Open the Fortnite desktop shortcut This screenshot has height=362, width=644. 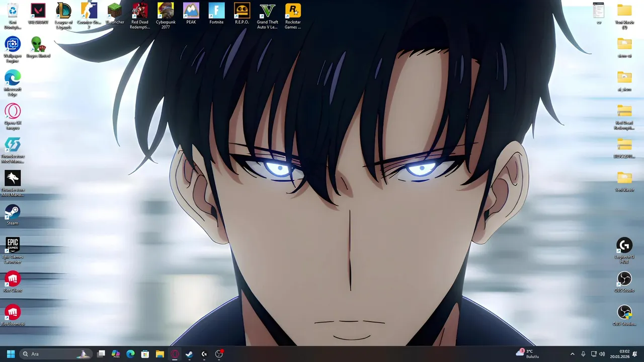pyautogui.click(x=216, y=14)
